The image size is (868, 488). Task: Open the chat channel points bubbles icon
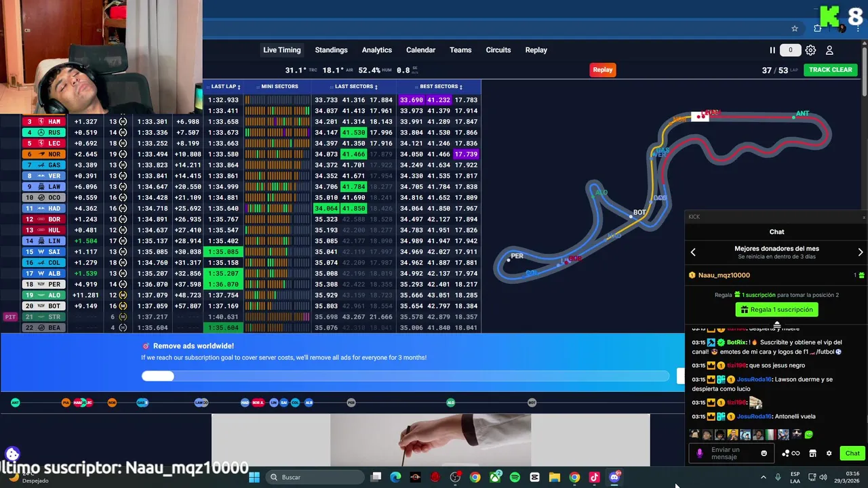pos(786,453)
